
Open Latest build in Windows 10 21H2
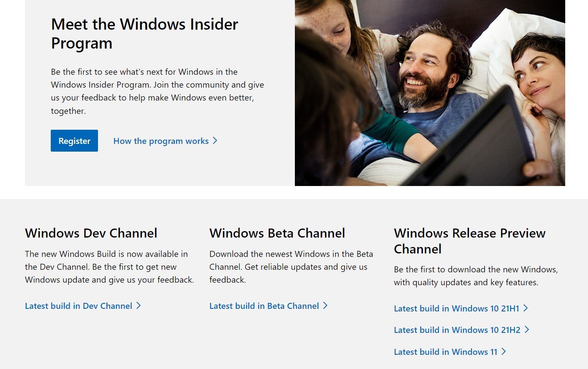(457, 330)
